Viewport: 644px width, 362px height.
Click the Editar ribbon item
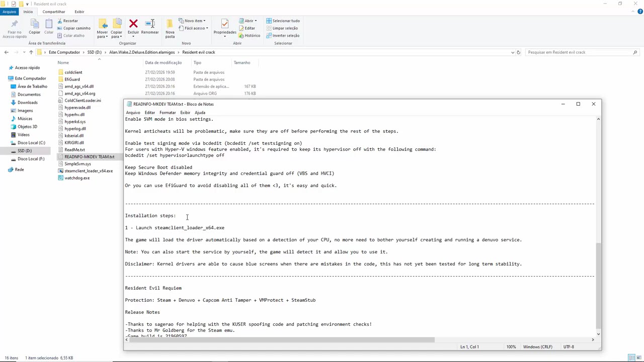[247, 28]
